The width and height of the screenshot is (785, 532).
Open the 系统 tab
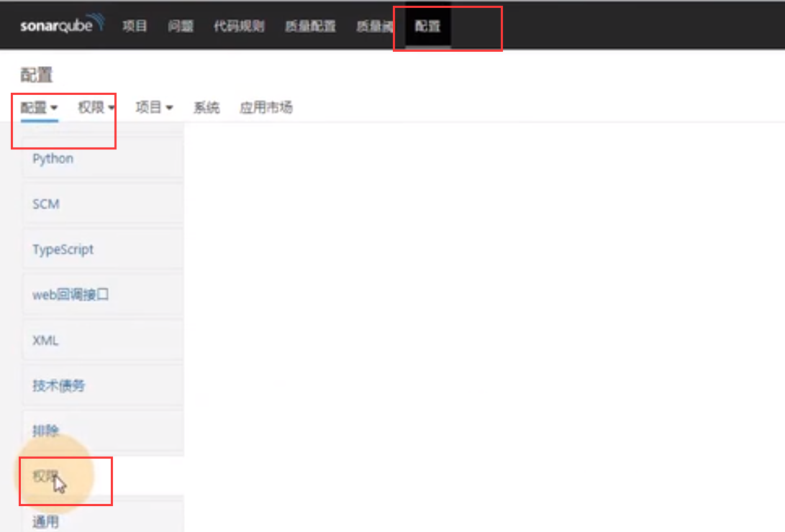click(x=207, y=108)
